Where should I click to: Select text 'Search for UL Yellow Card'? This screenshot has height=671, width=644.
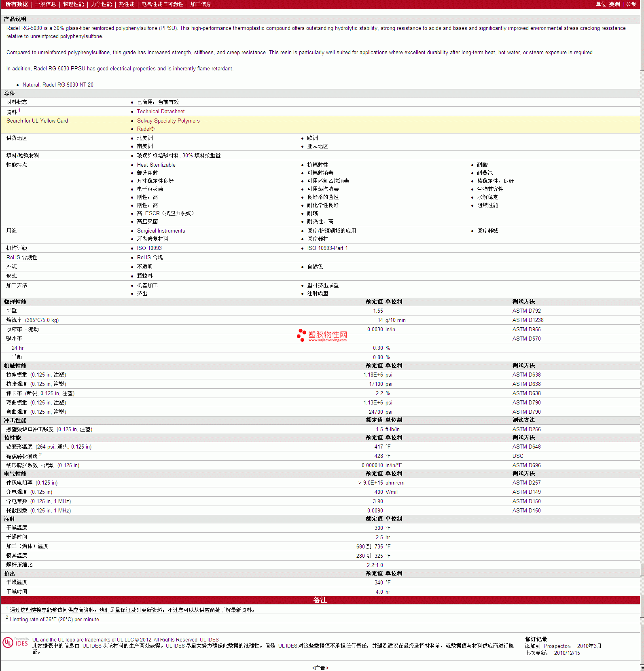37,121
